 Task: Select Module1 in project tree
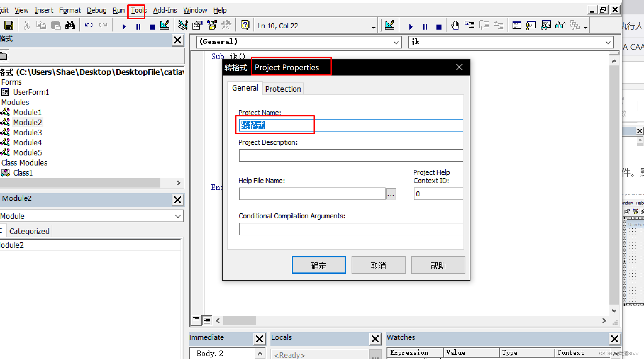[27, 112]
